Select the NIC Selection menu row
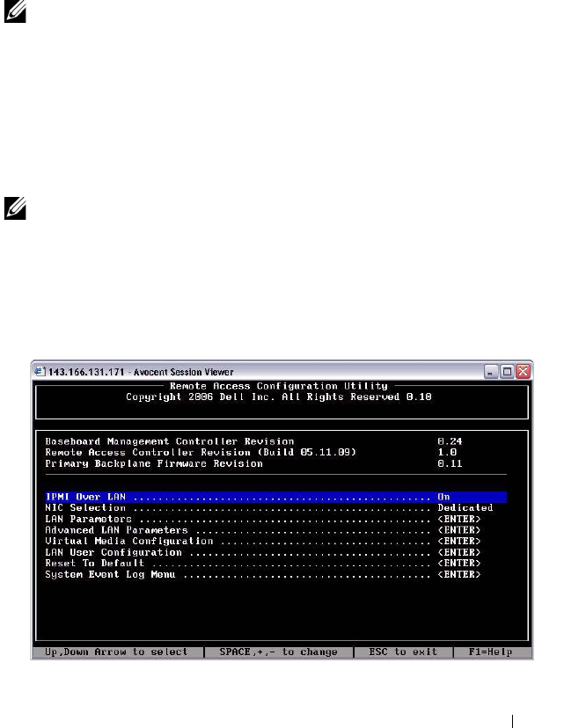Viewport: 564px width, 728px height. click(x=269, y=508)
